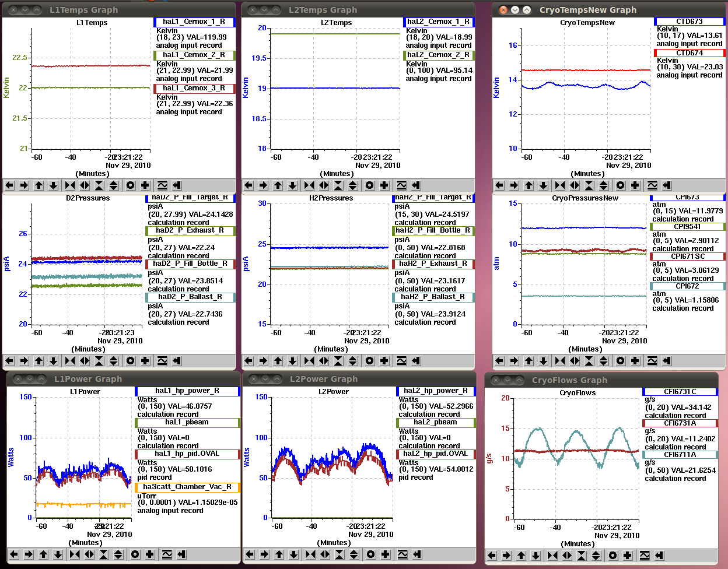Click the CryoFlows Graph window title bar
This screenshot has height=569, width=728.
(x=601, y=380)
